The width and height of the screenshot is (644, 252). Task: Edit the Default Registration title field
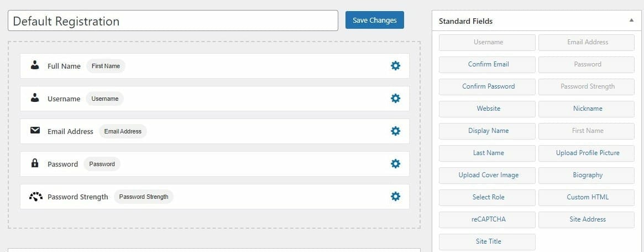tap(173, 20)
